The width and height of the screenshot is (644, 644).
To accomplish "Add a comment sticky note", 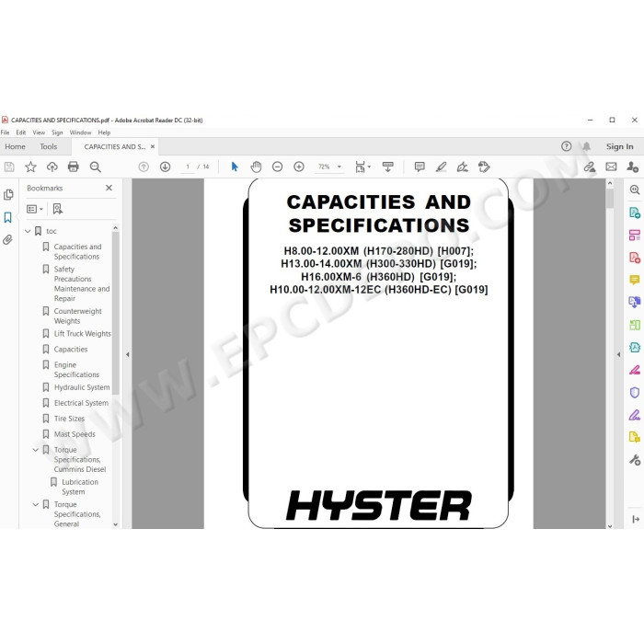I will pos(420,167).
